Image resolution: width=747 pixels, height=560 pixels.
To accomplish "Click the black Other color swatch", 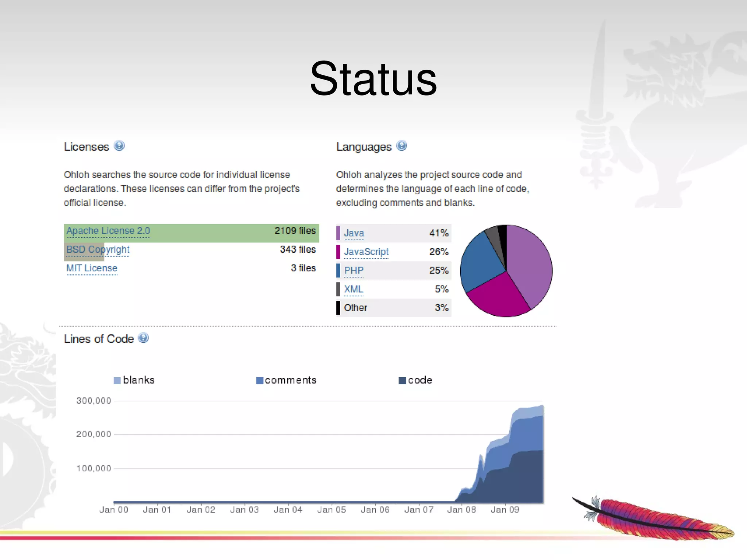I will 338,308.
